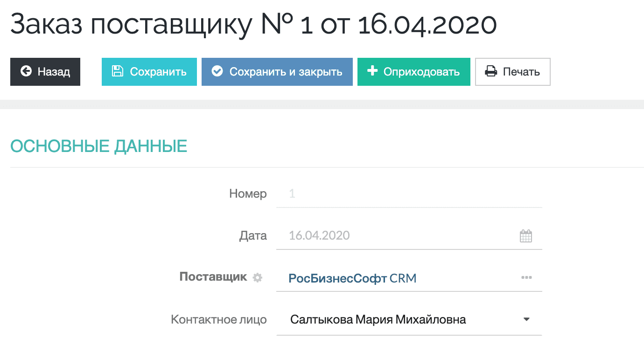The height and width of the screenshot is (345, 644).
Task: Open supplier settings via the gear icon
Action: point(257,277)
